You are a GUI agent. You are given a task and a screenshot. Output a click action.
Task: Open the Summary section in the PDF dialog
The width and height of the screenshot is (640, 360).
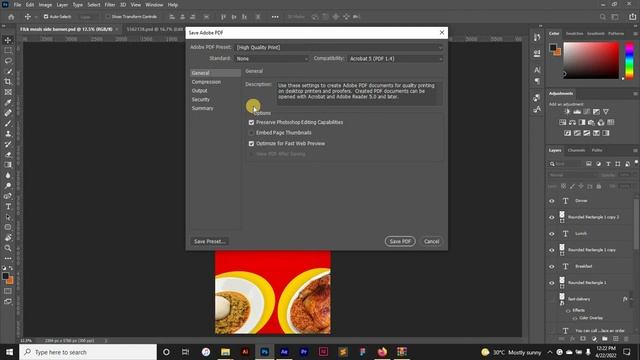[202, 109]
